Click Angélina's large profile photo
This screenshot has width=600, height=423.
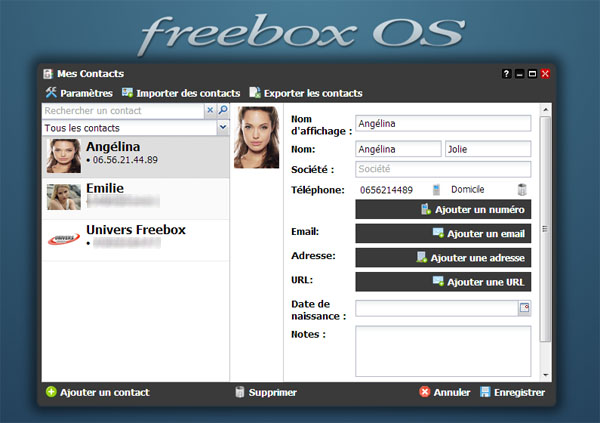click(257, 137)
